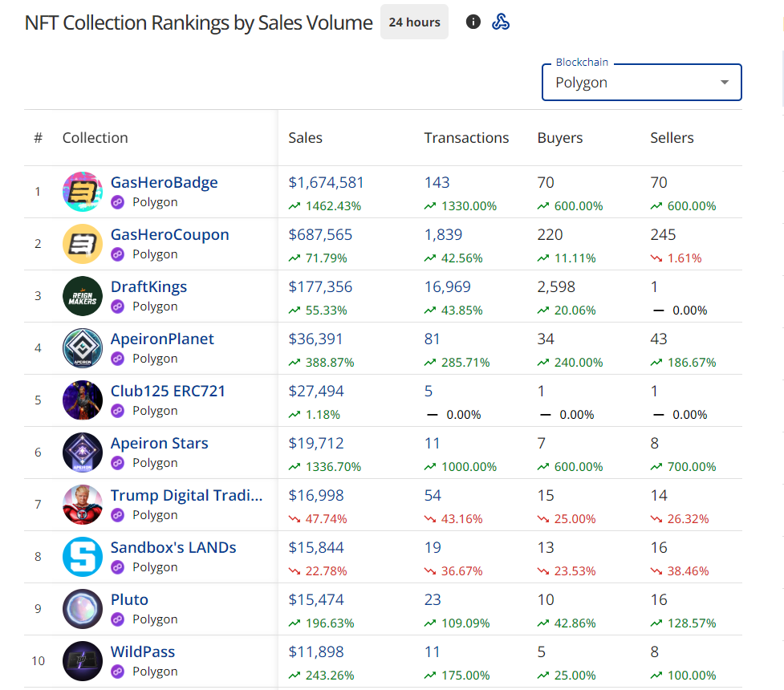This screenshot has width=784, height=690.
Task: Click the $1,674,581 sales value
Action: tap(326, 182)
